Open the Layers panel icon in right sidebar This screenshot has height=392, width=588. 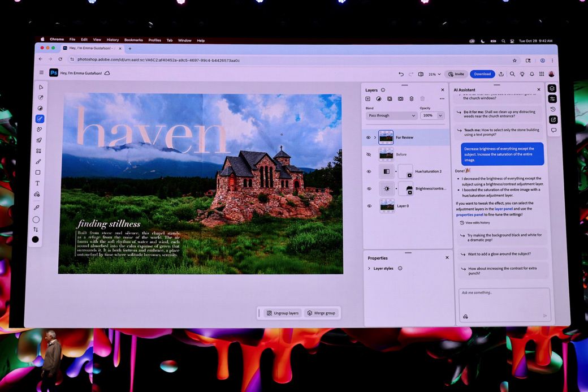tap(552, 89)
